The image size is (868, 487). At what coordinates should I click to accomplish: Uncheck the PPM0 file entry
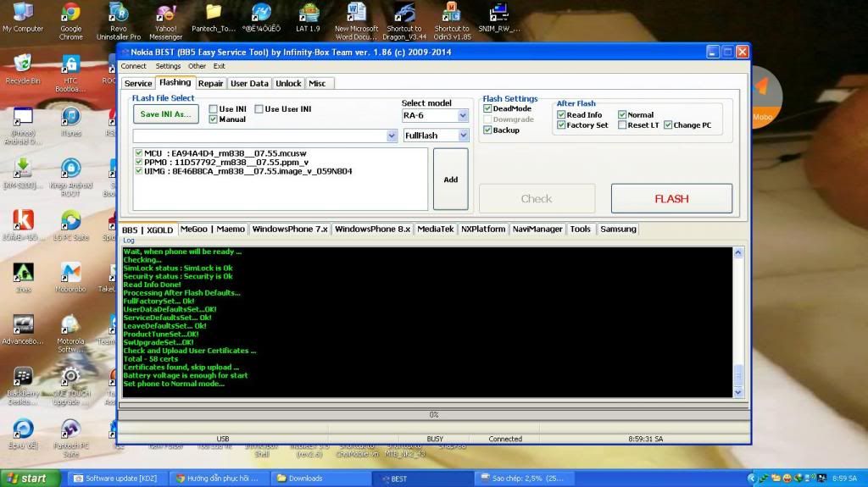coord(138,162)
